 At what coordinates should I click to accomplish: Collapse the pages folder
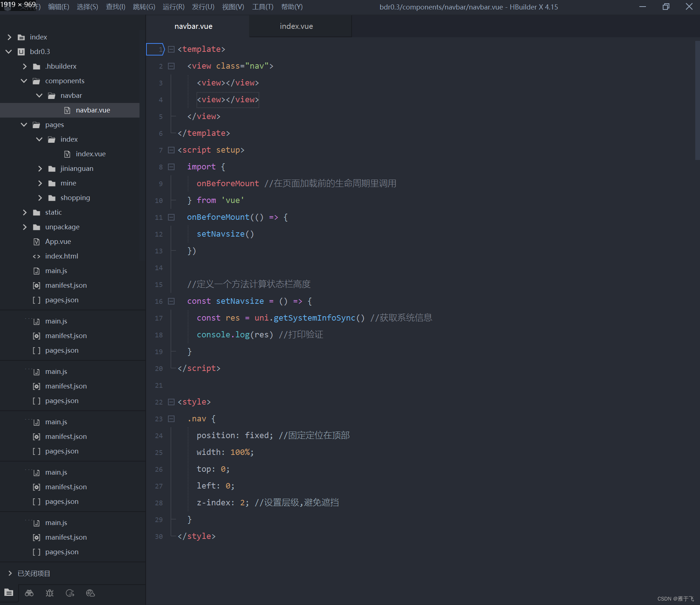click(x=24, y=125)
